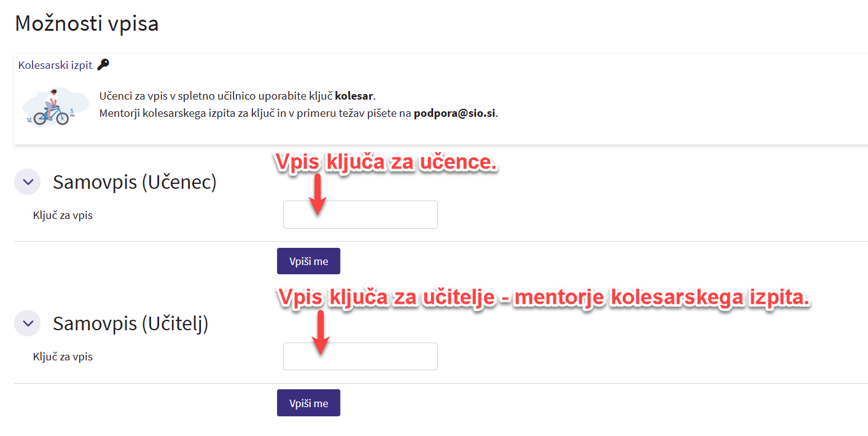Screen dimensions: 868x436
Task: Focus the student enrolment key input field
Action: (360, 215)
